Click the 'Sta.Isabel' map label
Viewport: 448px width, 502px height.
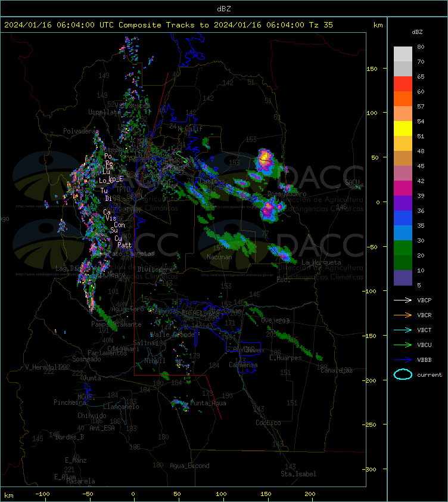298,474
